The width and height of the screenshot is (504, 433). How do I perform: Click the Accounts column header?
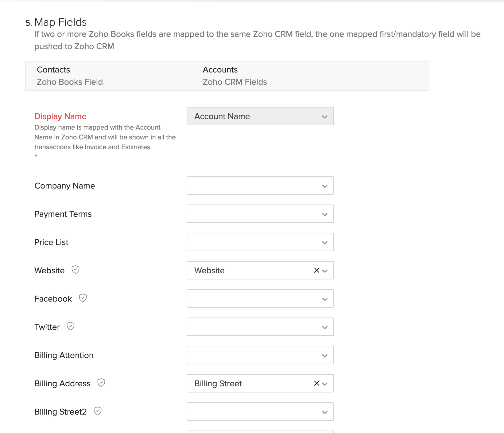click(220, 70)
